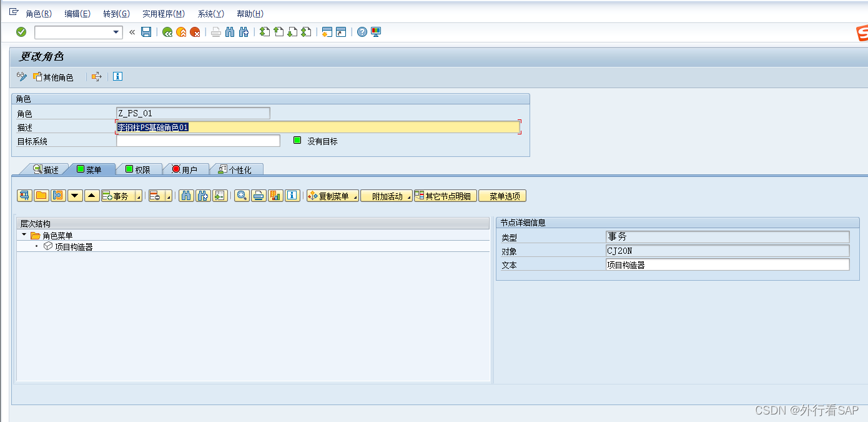Click the 其他角色 button
Image resolution: width=868 pixels, height=422 pixels.
pos(53,77)
